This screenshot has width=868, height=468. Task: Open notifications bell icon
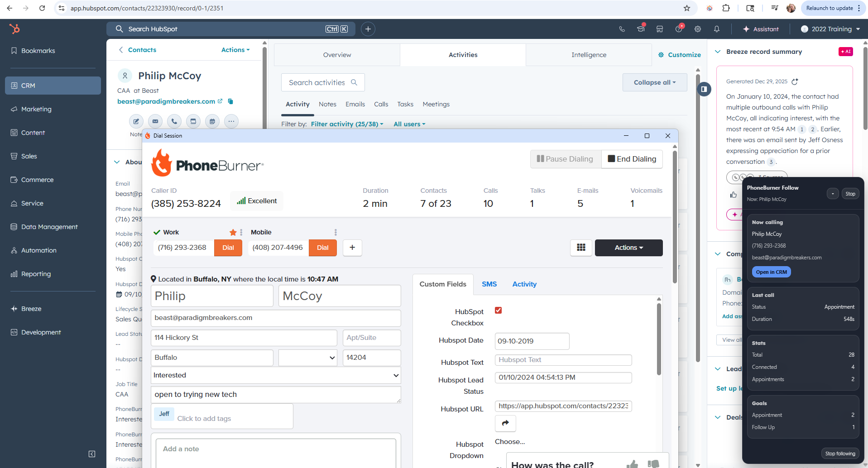(717, 29)
